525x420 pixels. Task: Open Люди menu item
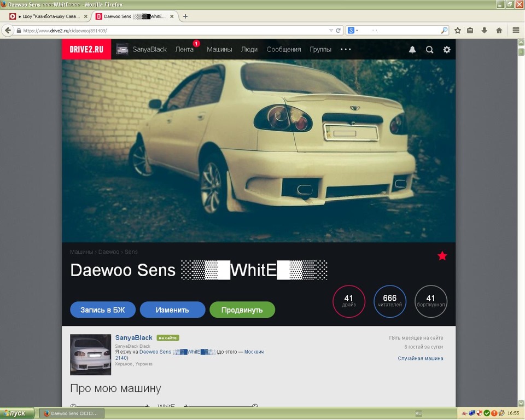pos(249,49)
